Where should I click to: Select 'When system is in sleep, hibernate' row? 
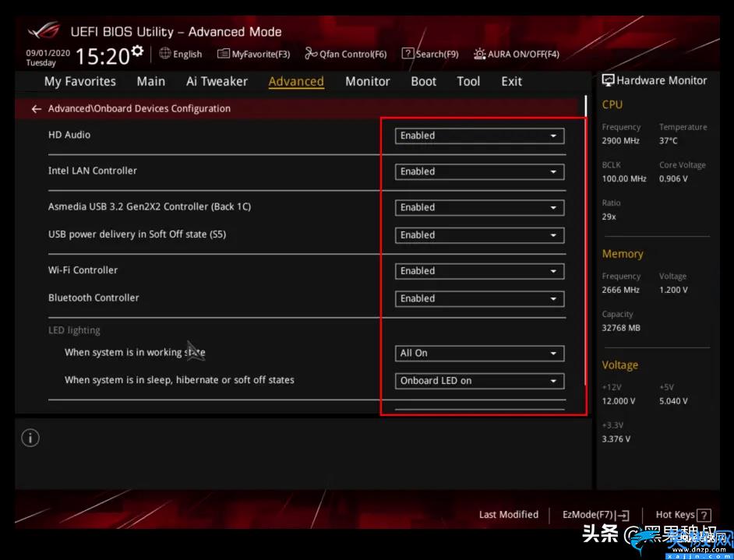(179, 380)
